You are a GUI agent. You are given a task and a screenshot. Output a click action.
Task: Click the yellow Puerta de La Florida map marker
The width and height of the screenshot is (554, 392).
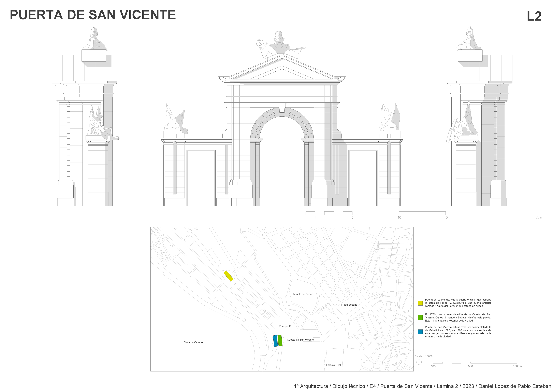(x=228, y=276)
